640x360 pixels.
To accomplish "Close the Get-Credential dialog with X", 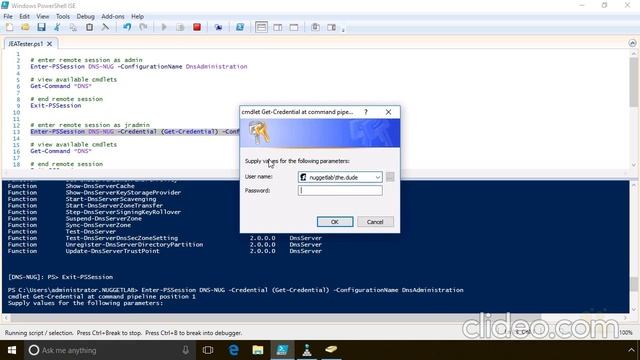I will coord(388,112).
